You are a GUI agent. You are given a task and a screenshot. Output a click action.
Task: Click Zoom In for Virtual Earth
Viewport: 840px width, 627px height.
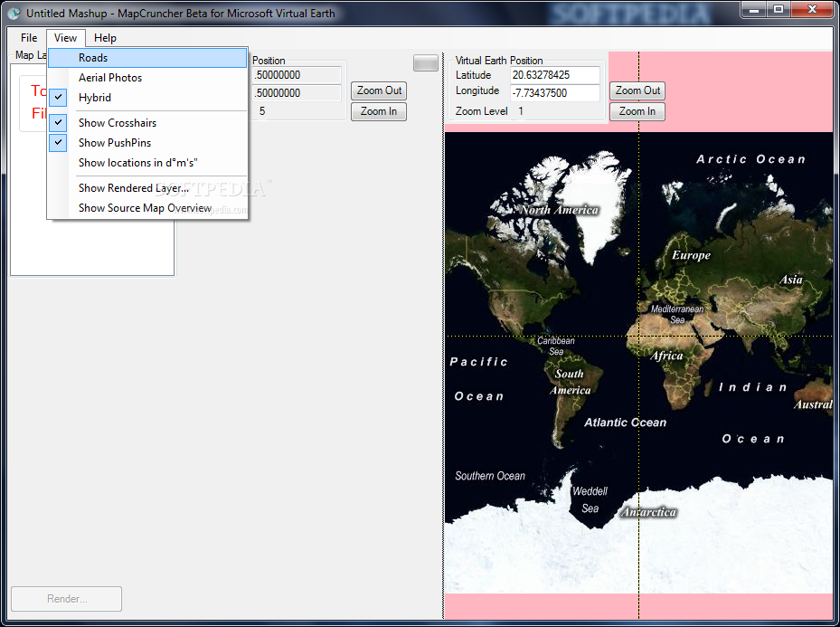click(x=637, y=111)
